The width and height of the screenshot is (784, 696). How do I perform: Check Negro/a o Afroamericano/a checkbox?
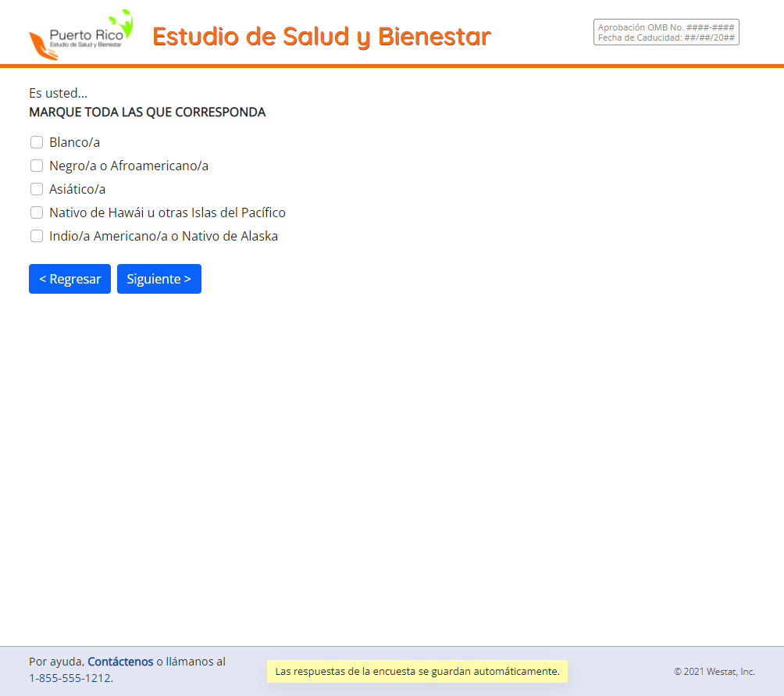[x=37, y=166]
